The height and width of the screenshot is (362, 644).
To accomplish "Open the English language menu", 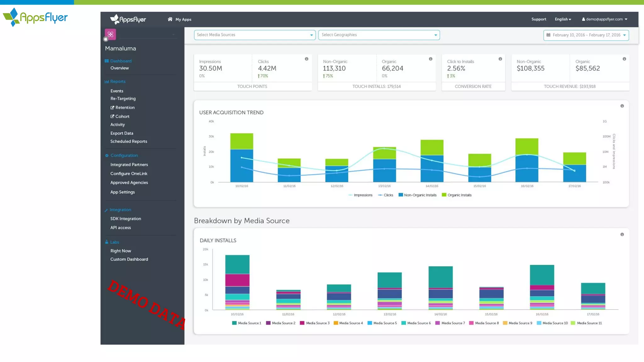I will [563, 19].
